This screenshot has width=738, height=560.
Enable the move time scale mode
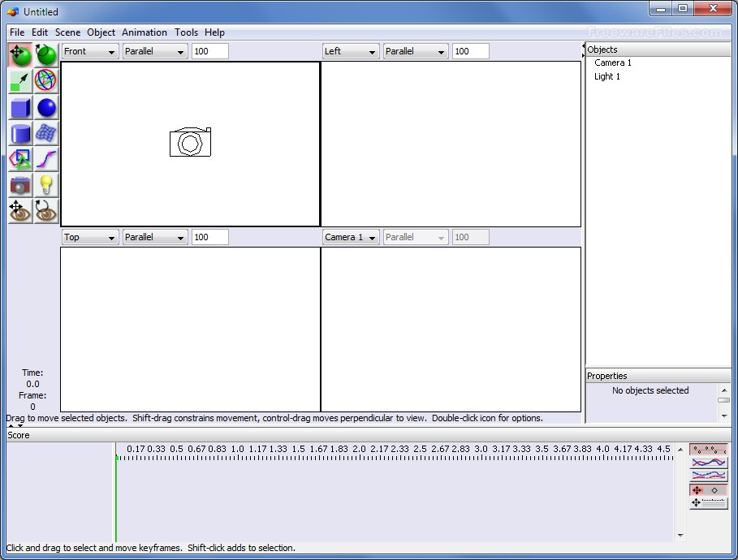[x=708, y=503]
